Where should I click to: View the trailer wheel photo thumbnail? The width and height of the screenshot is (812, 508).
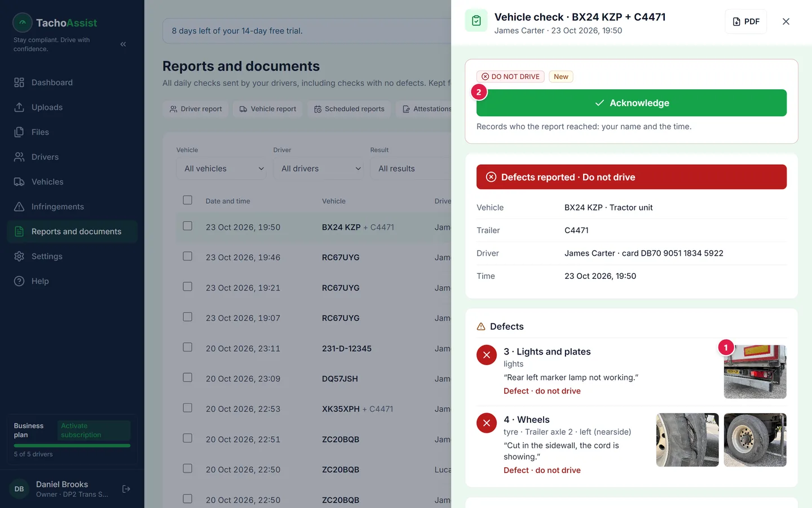pyautogui.click(x=755, y=440)
